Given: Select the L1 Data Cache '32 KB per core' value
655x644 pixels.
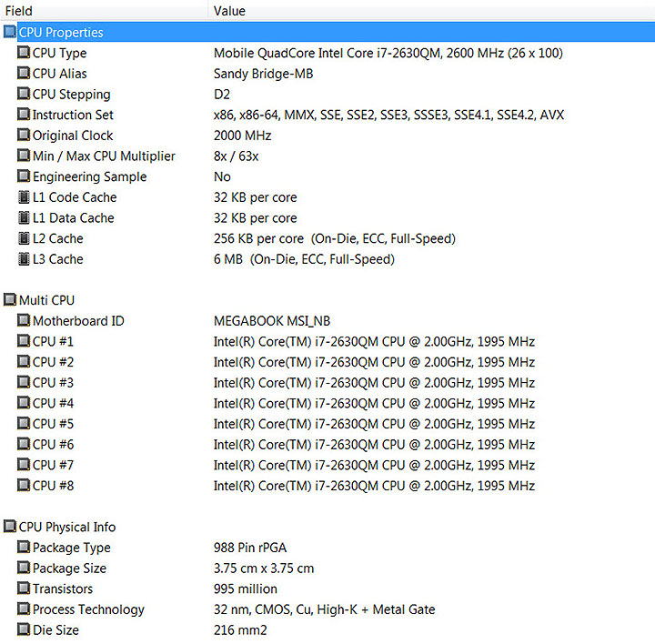Looking at the screenshot, I should [256, 218].
